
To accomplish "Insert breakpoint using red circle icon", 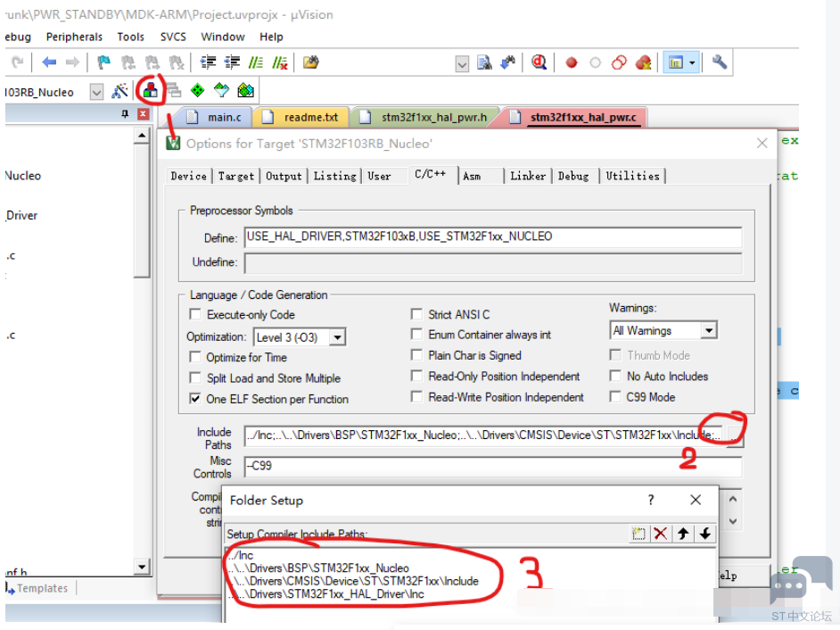I will (x=572, y=62).
